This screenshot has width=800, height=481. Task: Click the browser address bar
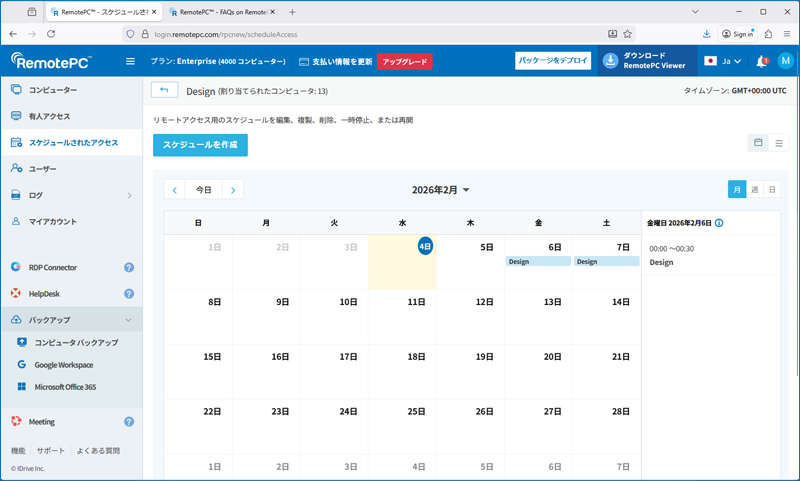[x=378, y=34]
